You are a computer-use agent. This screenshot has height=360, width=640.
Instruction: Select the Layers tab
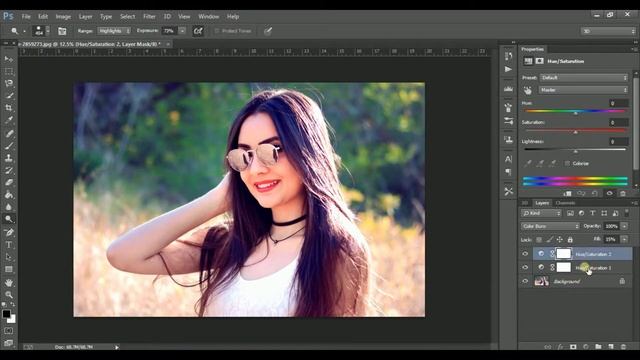point(542,203)
